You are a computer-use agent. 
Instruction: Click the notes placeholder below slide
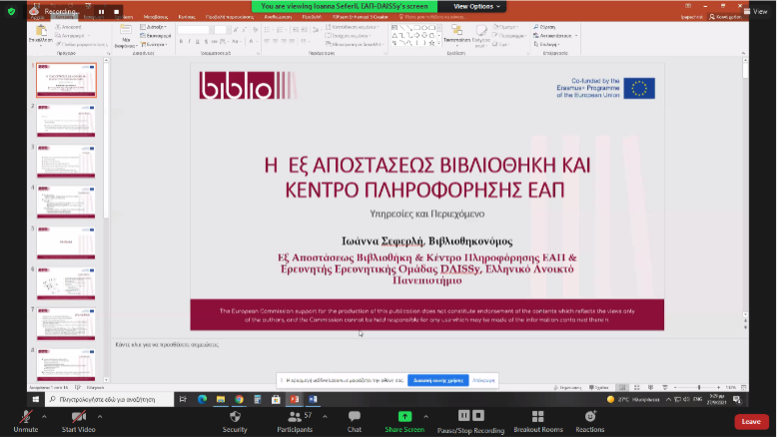pos(167,346)
